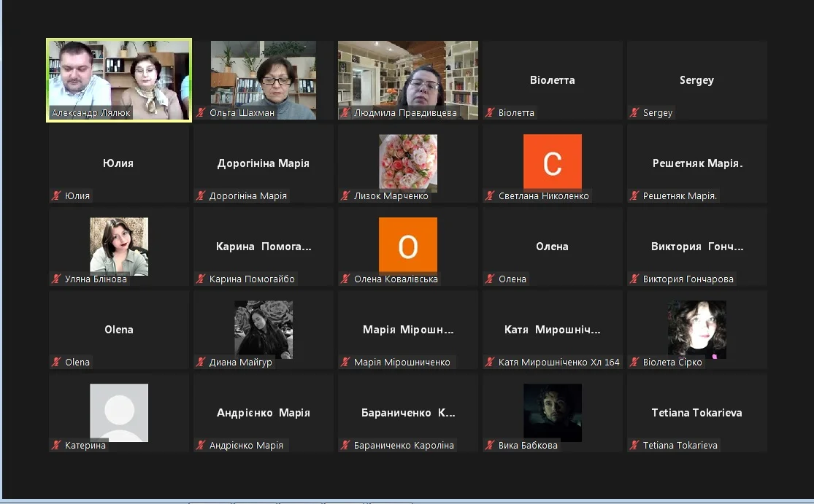The image size is (814, 504).
Task: Click the large Андрієнко Марія name in tile center
Action: pos(264,413)
